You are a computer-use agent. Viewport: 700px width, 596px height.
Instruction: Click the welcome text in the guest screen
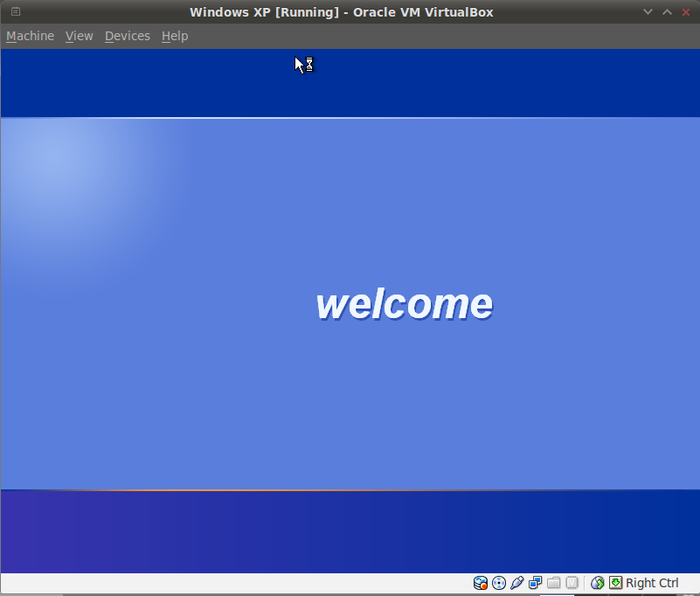[x=405, y=304]
